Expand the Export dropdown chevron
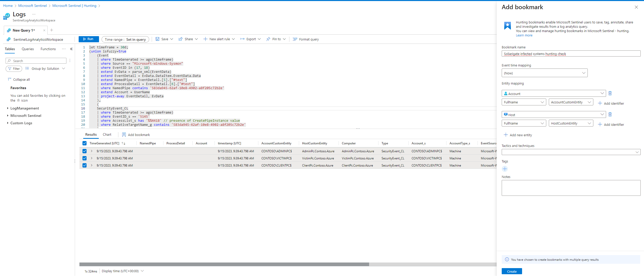 pyautogui.click(x=259, y=39)
